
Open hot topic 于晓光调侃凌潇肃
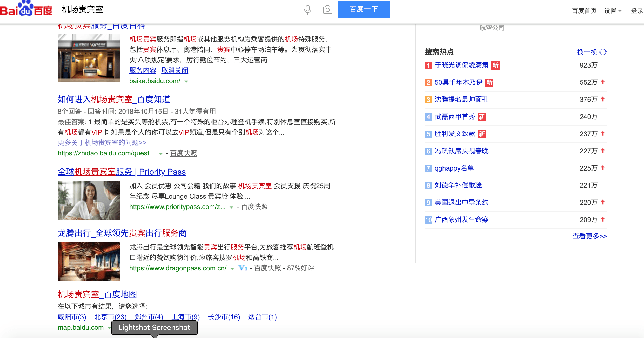click(x=461, y=65)
